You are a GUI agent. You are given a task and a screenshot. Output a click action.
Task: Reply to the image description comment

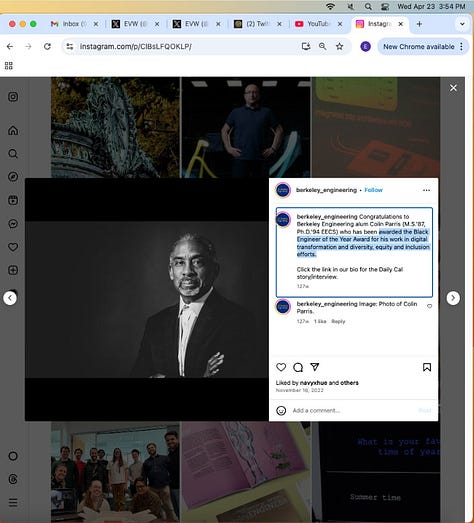click(x=338, y=322)
